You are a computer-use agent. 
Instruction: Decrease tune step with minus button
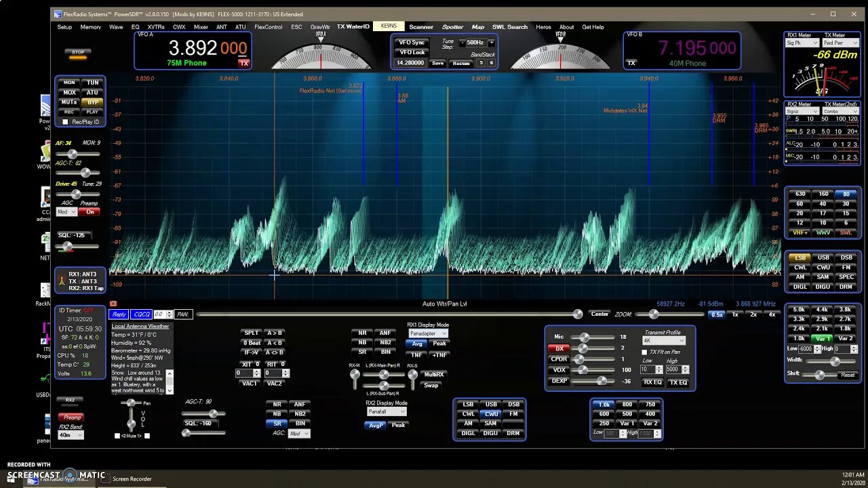pyautogui.click(x=462, y=43)
